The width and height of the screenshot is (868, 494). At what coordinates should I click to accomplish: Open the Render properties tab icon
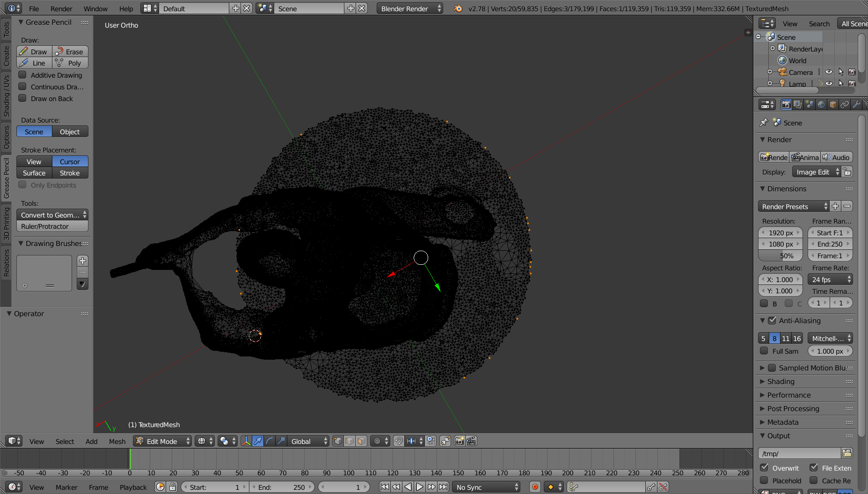[x=786, y=104]
